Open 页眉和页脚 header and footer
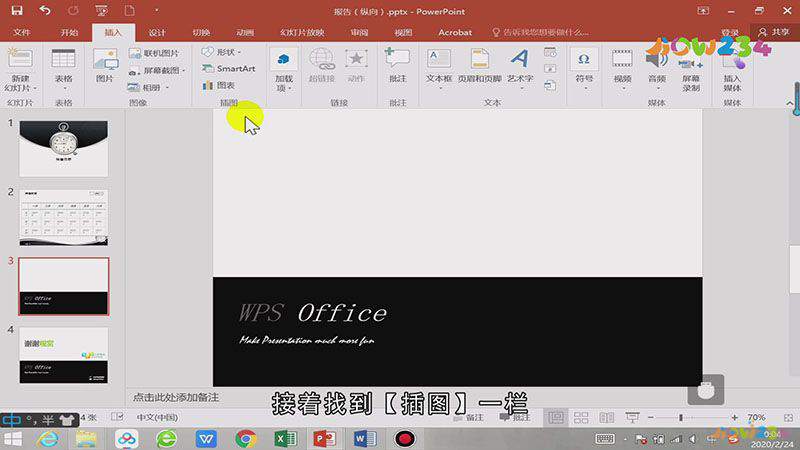This screenshot has width=800, height=450. click(480, 65)
